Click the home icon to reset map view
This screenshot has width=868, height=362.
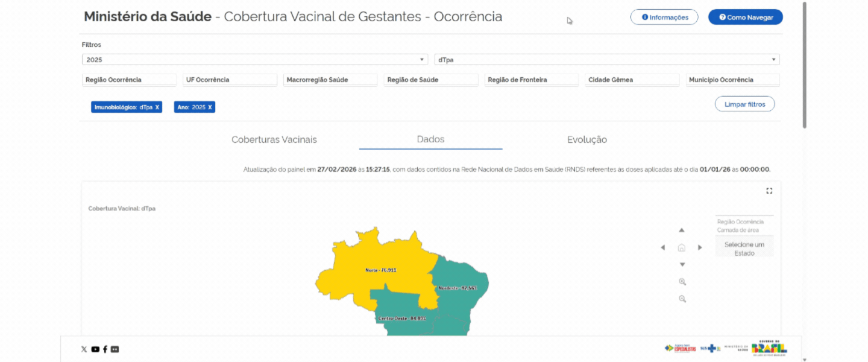click(x=681, y=247)
